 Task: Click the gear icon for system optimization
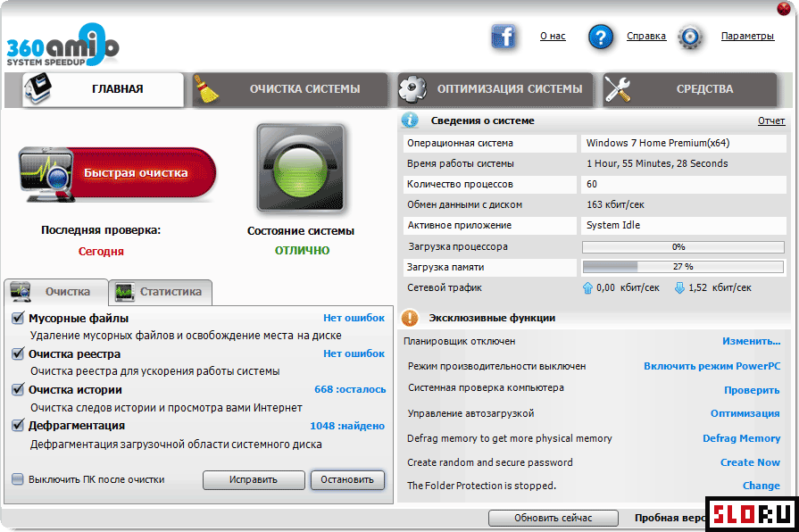(x=412, y=89)
